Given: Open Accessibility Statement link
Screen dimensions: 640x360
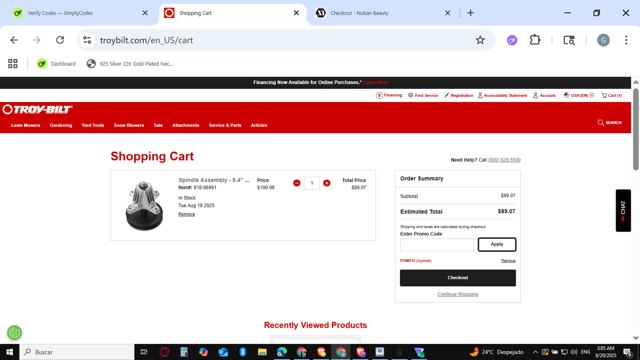Looking at the screenshot, I should click(x=502, y=95).
